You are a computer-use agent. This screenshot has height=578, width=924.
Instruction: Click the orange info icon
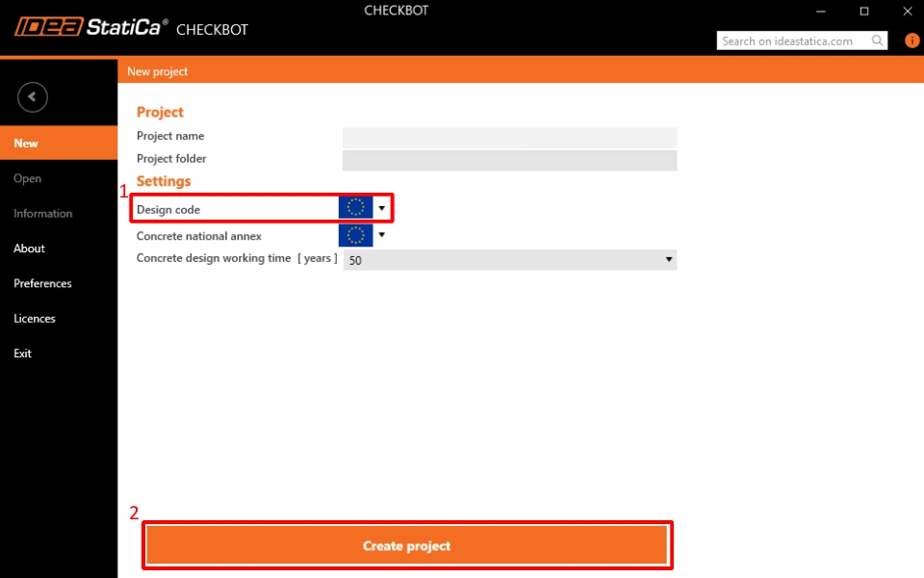[x=911, y=40]
